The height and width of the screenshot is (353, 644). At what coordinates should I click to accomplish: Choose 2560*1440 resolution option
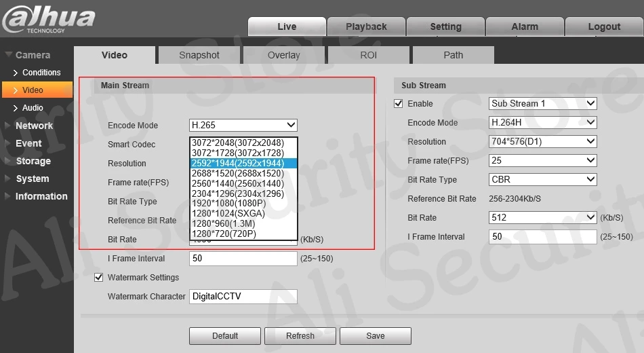(x=243, y=183)
